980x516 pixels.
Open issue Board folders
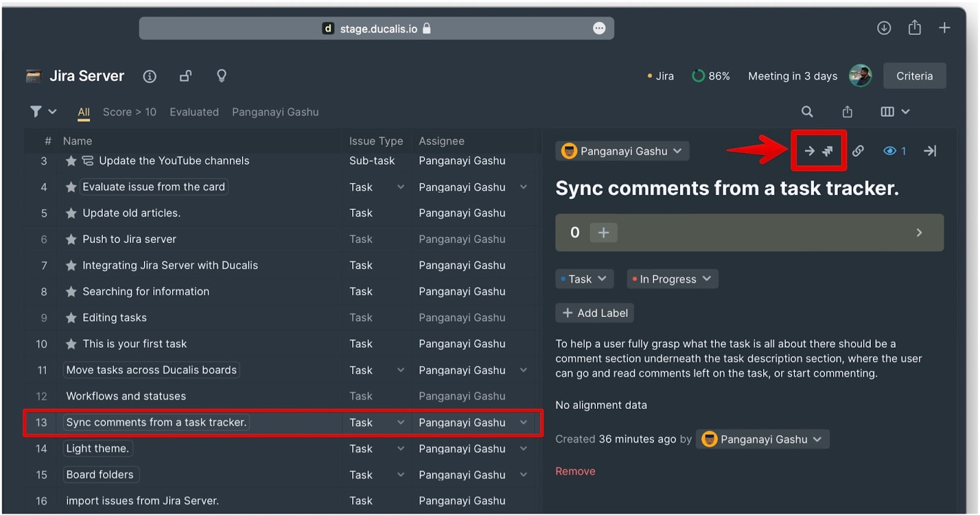coord(100,475)
